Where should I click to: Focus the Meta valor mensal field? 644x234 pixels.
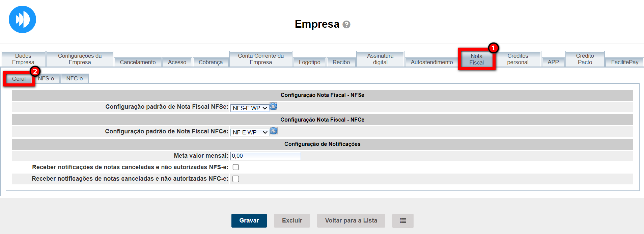point(265,156)
